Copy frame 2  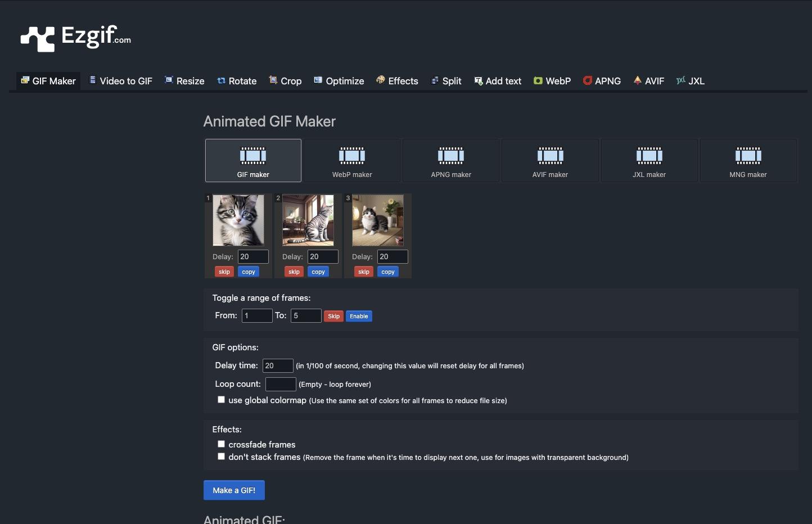[318, 272]
